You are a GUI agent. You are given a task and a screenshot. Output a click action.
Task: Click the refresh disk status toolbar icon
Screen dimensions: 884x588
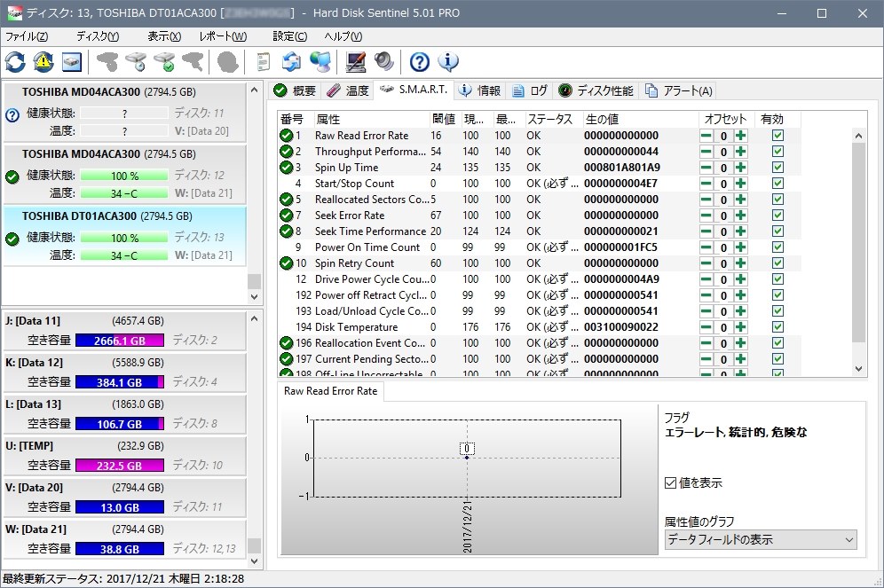click(15, 62)
